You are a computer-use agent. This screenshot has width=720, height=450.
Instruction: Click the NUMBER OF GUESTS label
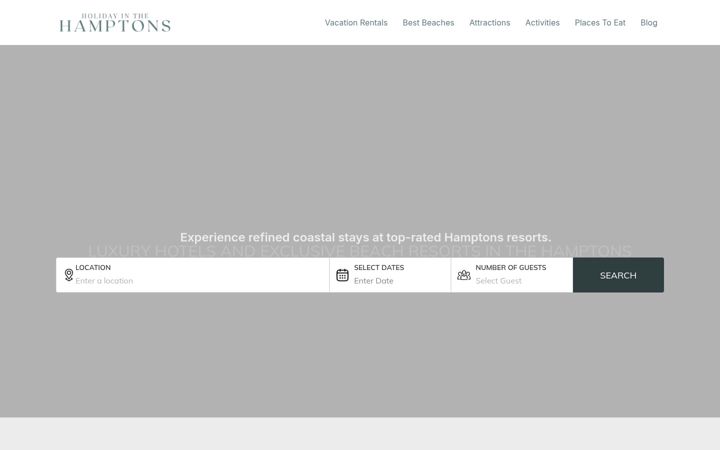[511, 267]
